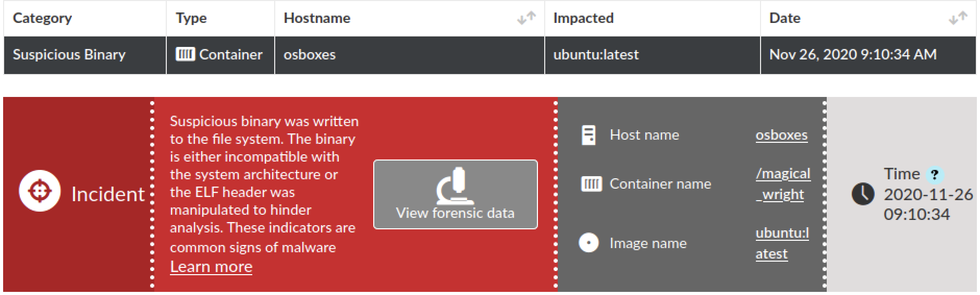Image resolution: width=980 pixels, height=295 pixels.
Task: Click the Image name disc icon
Action: (x=589, y=243)
